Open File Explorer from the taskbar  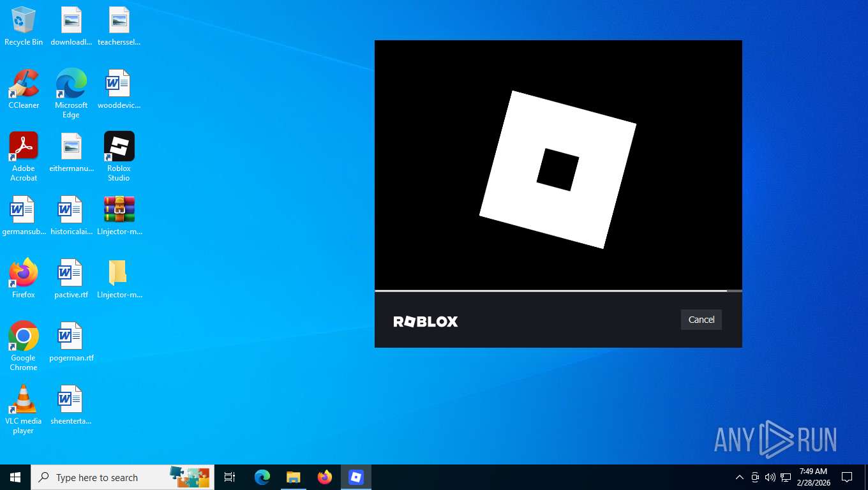point(293,477)
